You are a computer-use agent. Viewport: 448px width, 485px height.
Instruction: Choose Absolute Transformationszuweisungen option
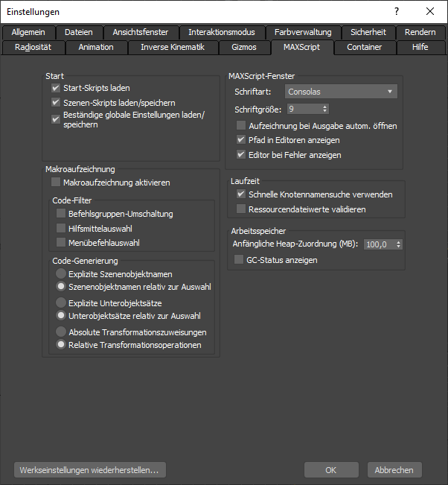[x=62, y=332]
